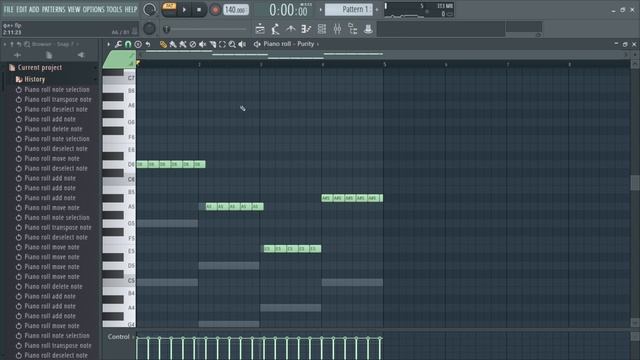The width and height of the screenshot is (640, 360).
Task: Open the Control lane dropdown arrow
Action: (133, 337)
